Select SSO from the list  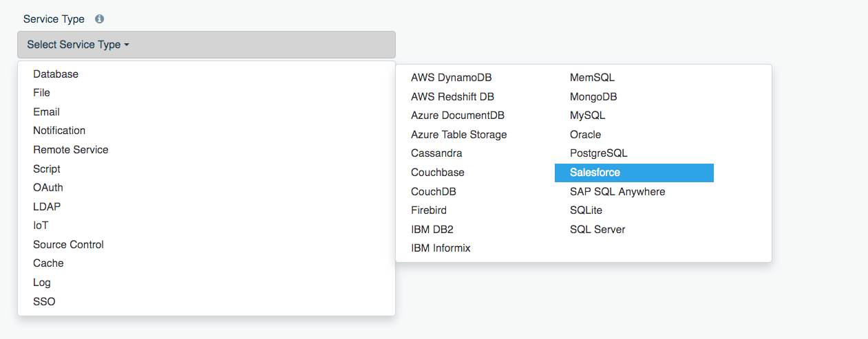tap(44, 301)
